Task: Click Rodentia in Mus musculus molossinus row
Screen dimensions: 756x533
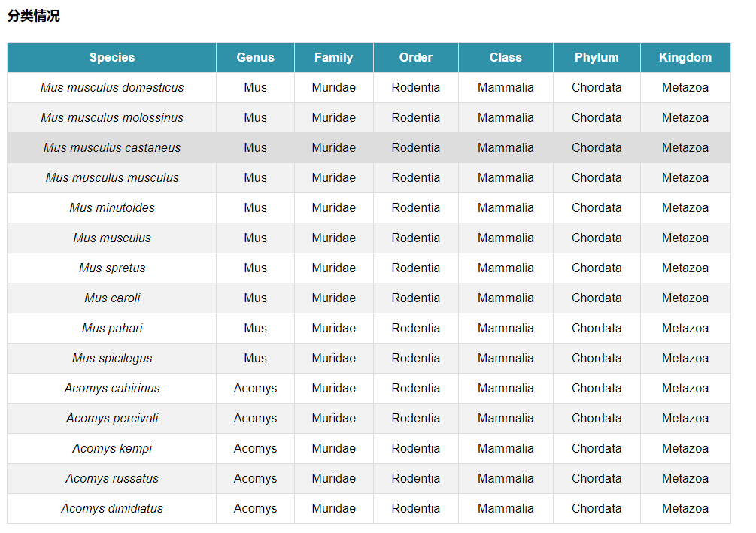Action: click(415, 117)
